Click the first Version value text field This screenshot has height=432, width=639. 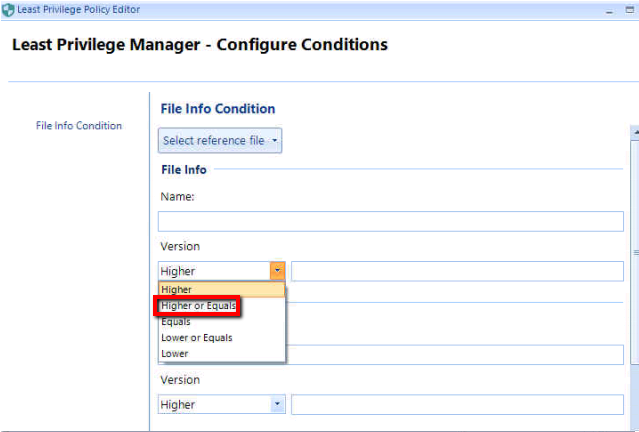(x=457, y=271)
